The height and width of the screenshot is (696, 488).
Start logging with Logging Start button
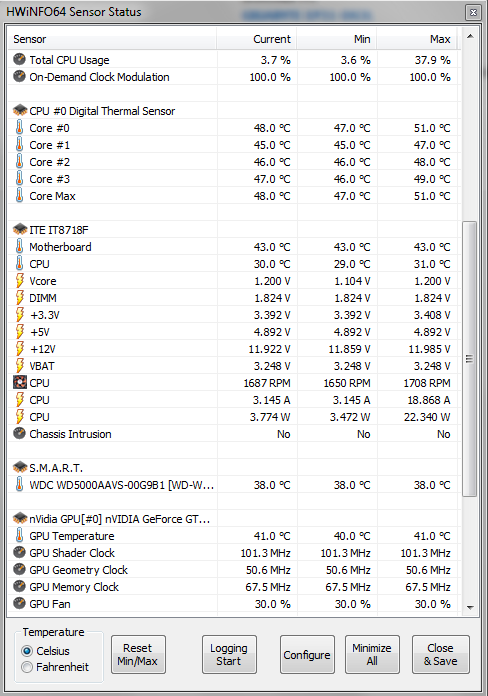click(229, 655)
